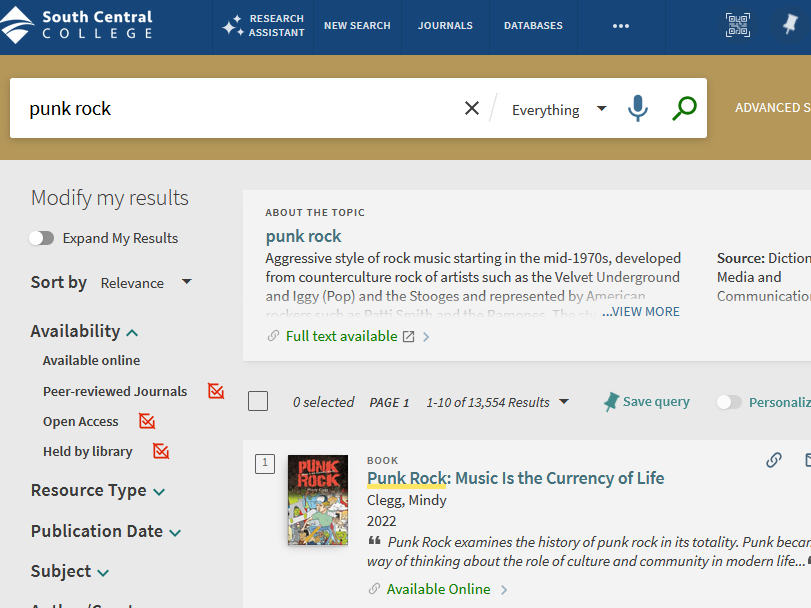Click link icon before Full text available
This screenshot has width=811, height=608.
pyautogui.click(x=273, y=336)
